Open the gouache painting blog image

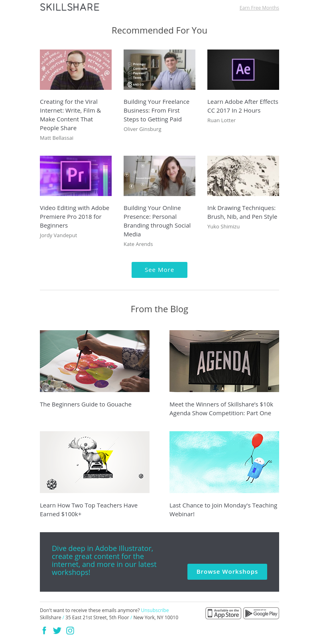click(x=95, y=361)
